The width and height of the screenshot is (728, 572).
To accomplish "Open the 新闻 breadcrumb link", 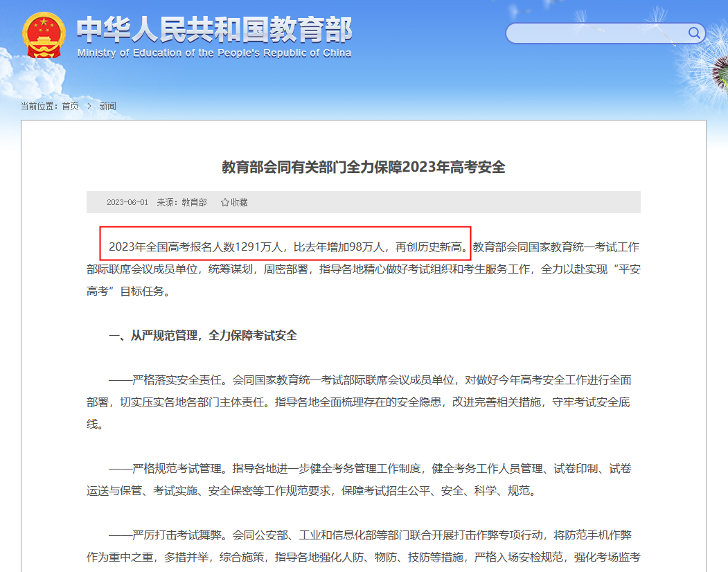I will point(108,107).
